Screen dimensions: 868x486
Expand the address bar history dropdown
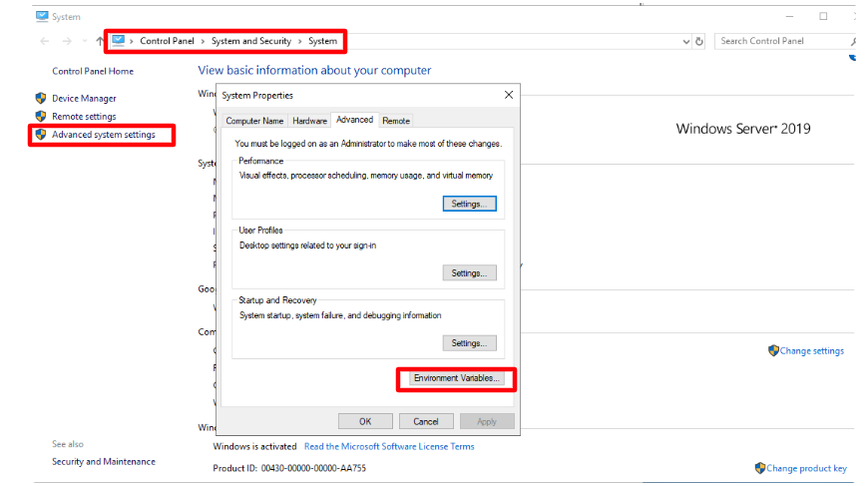tap(686, 41)
